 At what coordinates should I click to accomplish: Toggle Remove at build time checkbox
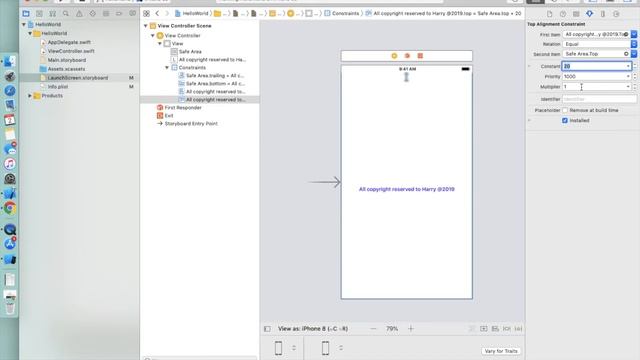tap(565, 110)
